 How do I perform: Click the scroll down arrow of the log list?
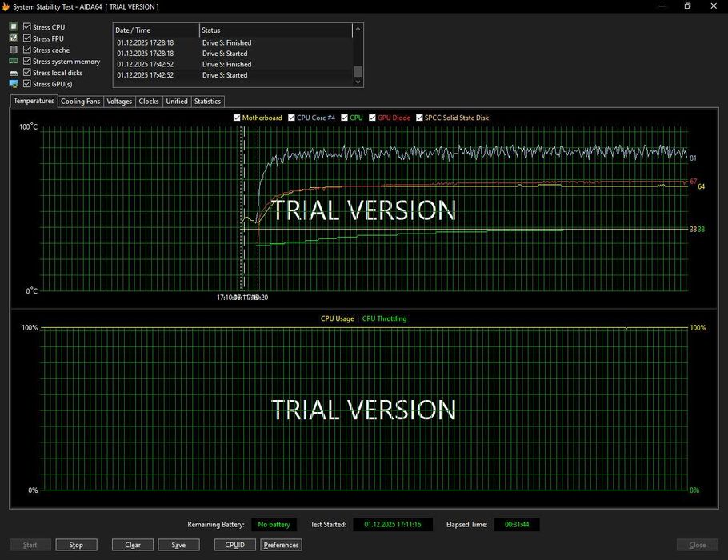click(x=358, y=82)
